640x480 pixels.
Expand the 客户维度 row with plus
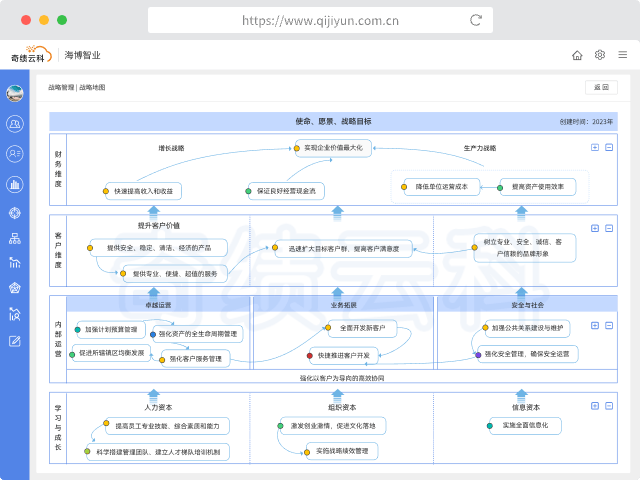(x=595, y=225)
